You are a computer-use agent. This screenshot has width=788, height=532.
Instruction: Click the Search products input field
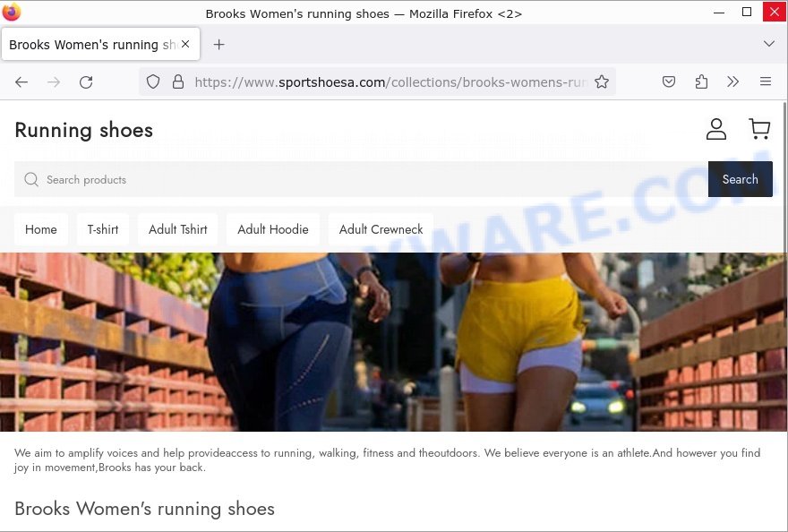click(361, 179)
